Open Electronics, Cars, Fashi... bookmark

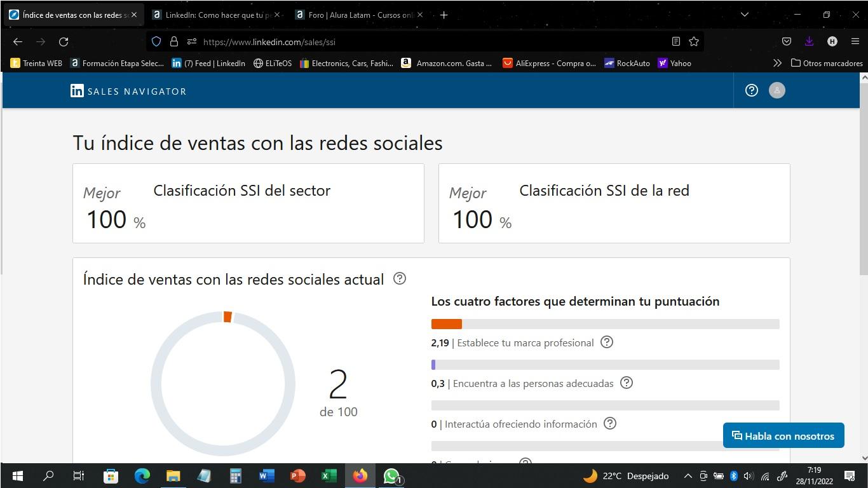[x=346, y=63]
